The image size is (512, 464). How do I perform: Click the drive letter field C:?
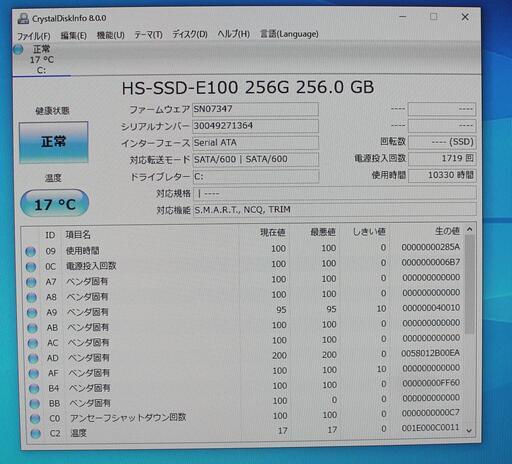pyautogui.click(x=255, y=176)
